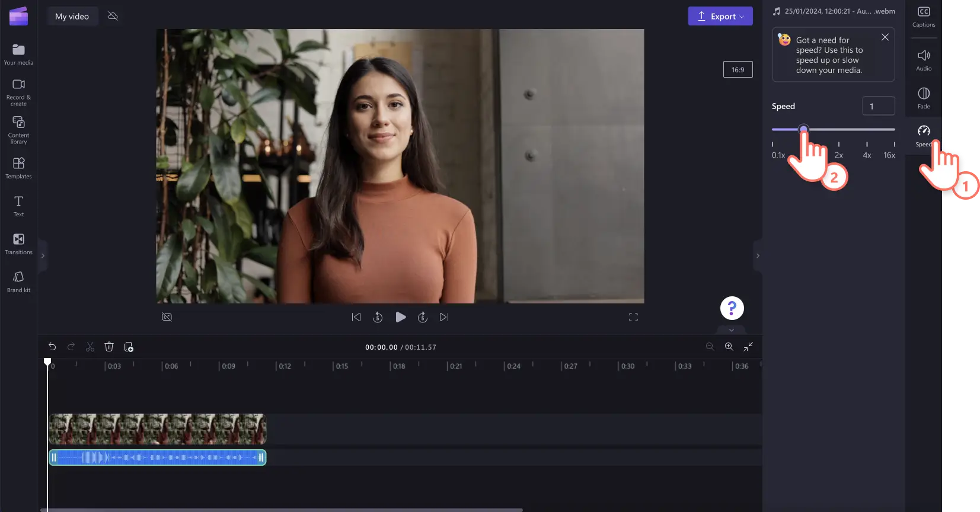Select the video clip on timeline
This screenshot has width=980, height=512.
click(x=157, y=429)
